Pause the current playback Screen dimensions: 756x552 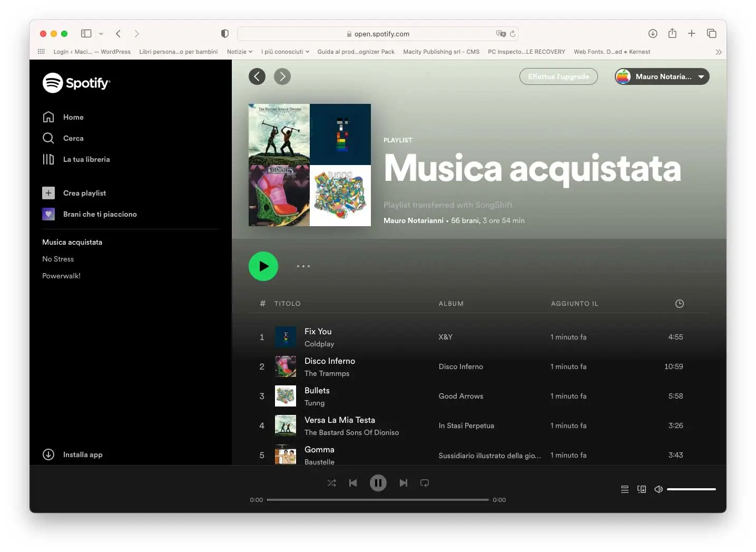pyautogui.click(x=378, y=483)
